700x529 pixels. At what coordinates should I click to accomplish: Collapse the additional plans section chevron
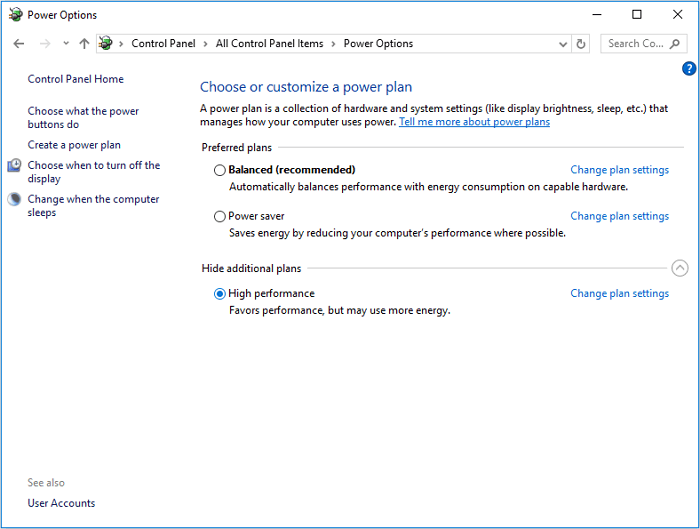click(680, 268)
